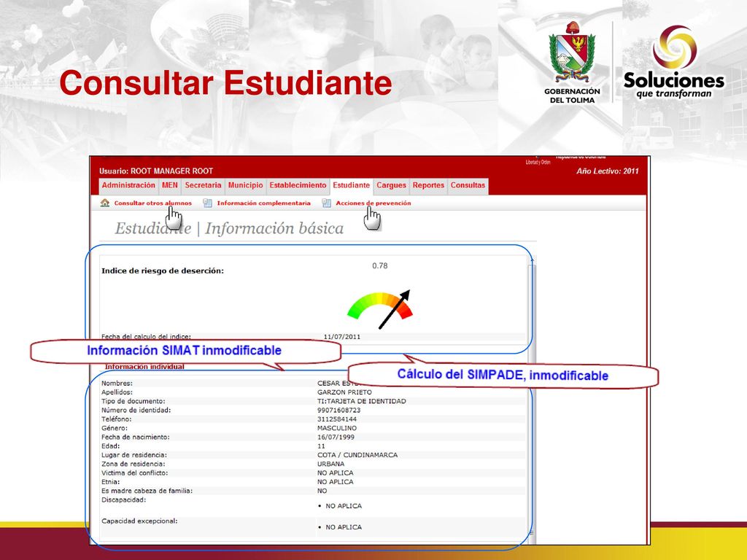
Task: Open the Consultas tab
Action: [468, 185]
